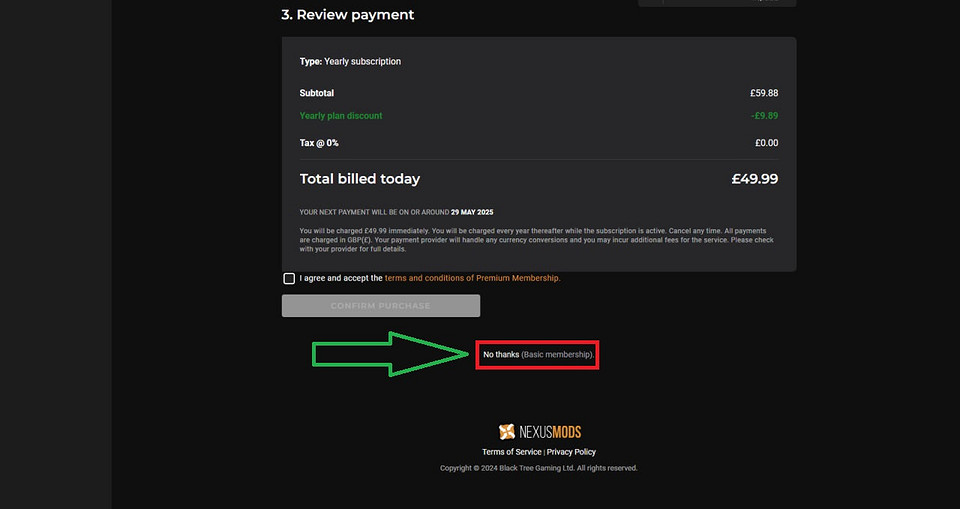960x509 pixels.
Task: Click the "Total billed today" label
Action: [x=359, y=179]
